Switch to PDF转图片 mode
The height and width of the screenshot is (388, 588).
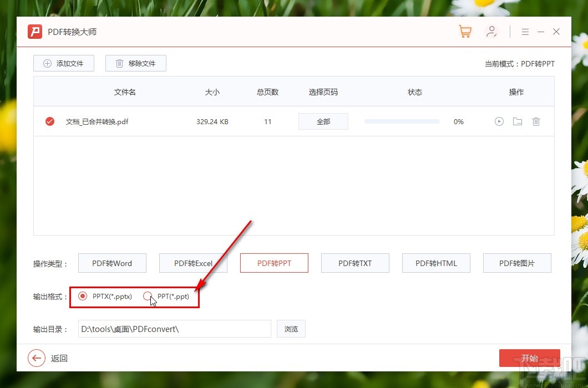coord(517,263)
